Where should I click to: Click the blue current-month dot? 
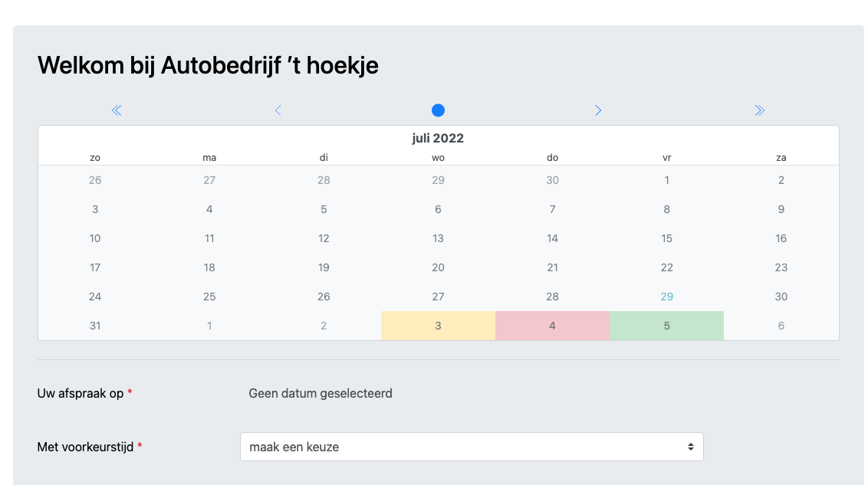click(x=438, y=110)
